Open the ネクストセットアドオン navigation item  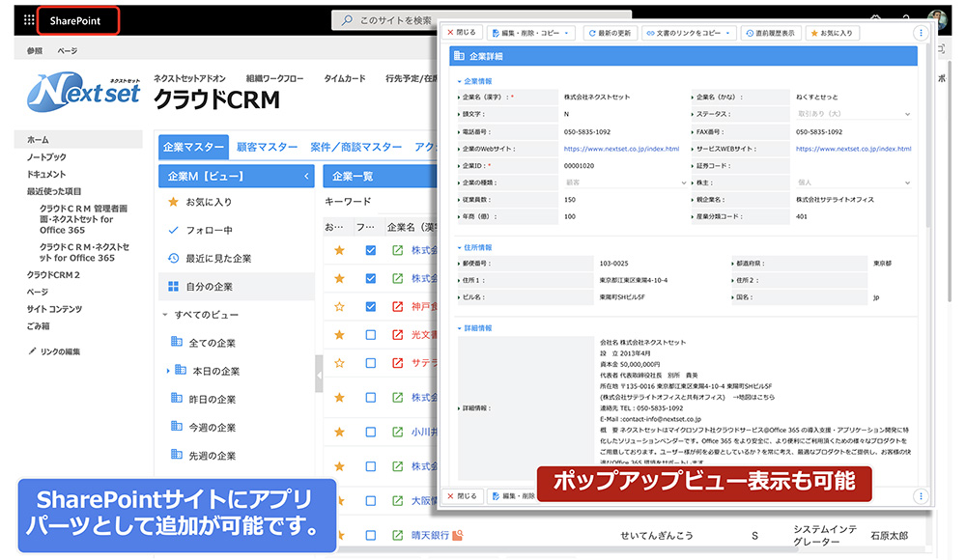point(189,78)
